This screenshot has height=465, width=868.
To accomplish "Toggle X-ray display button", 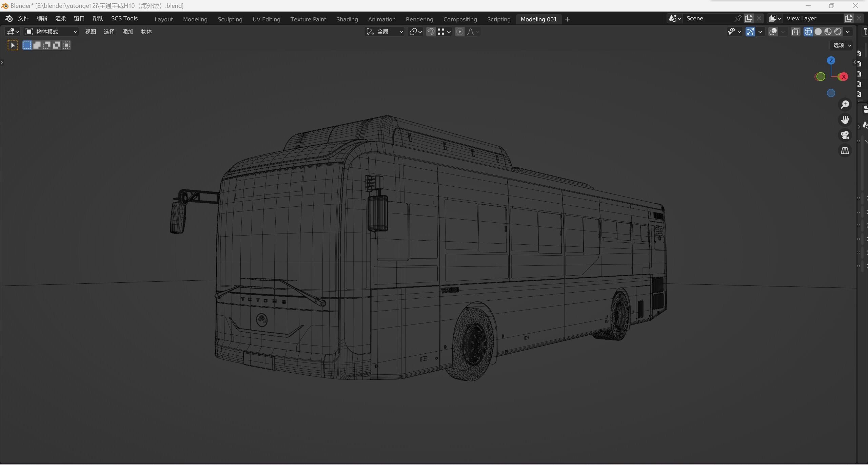I will (795, 32).
